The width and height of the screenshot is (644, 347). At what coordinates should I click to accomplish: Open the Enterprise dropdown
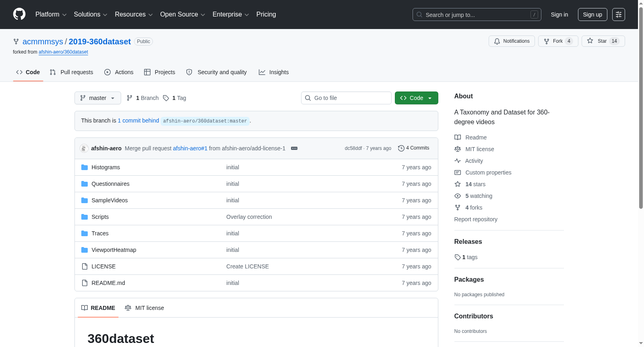pyautogui.click(x=231, y=15)
